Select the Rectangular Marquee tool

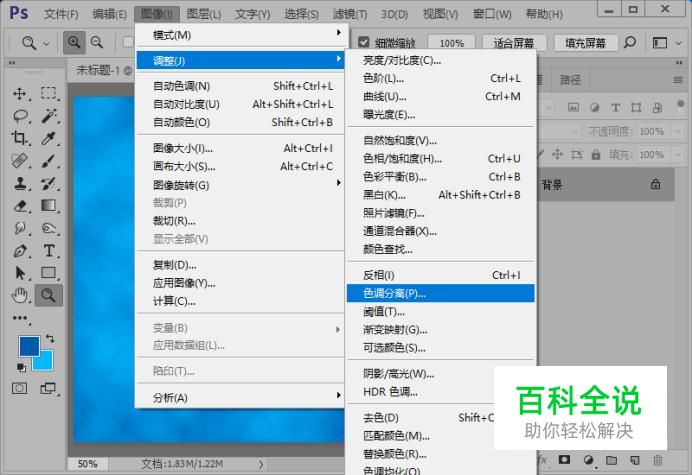(49, 93)
